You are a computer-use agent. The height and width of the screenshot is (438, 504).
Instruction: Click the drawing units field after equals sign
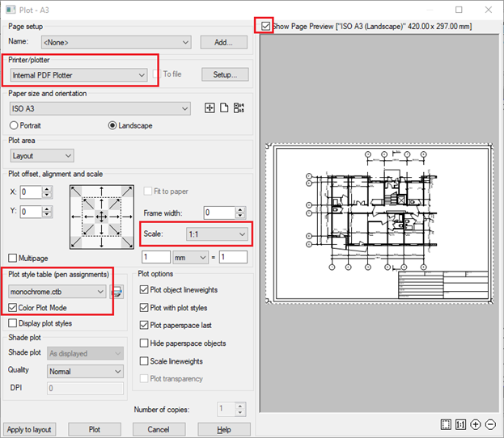click(233, 257)
